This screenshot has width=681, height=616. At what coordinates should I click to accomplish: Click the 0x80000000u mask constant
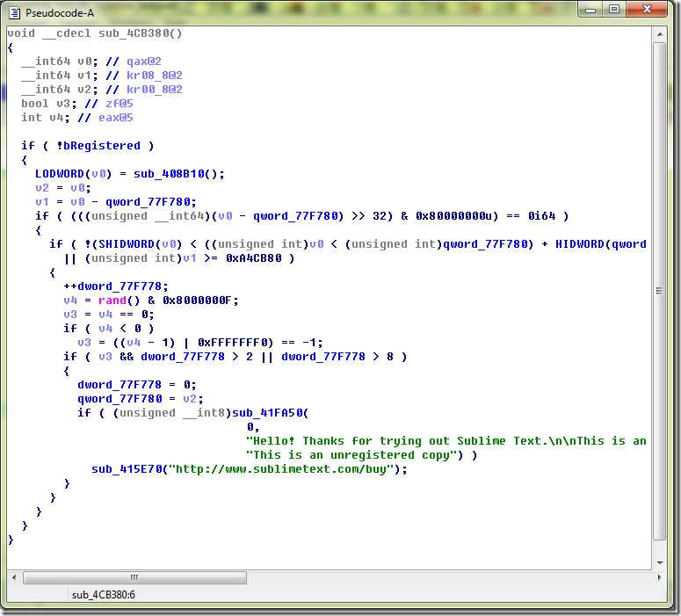(x=453, y=216)
